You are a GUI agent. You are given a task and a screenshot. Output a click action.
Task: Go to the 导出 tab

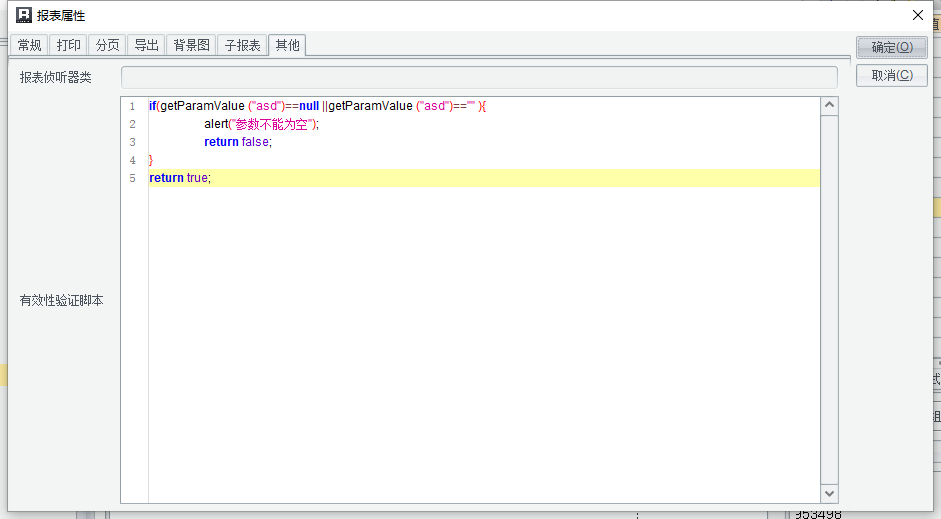pyautogui.click(x=147, y=45)
